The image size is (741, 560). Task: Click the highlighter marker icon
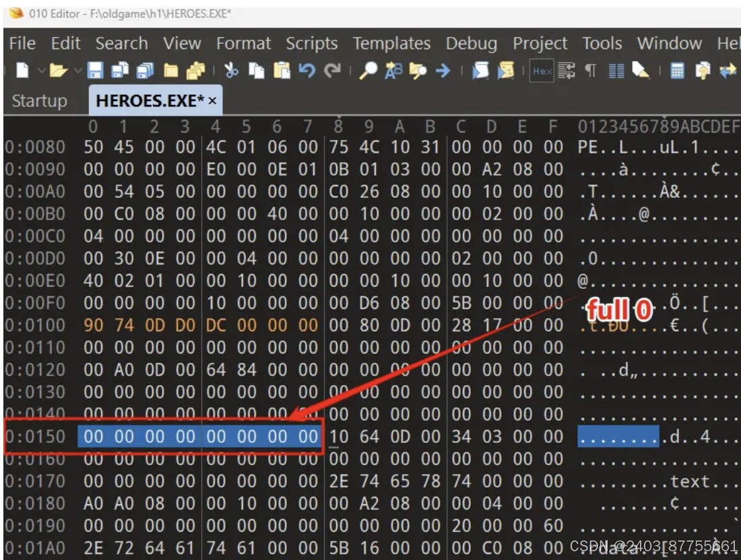(x=641, y=71)
